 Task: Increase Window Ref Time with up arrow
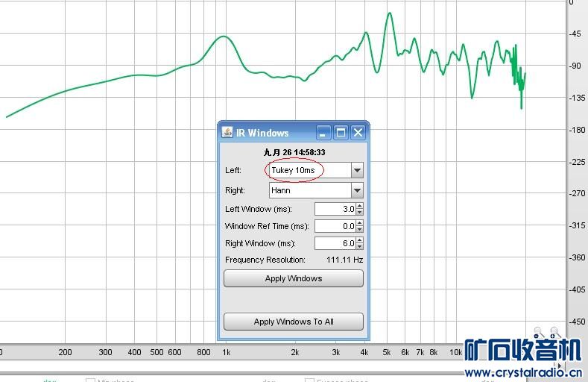tap(360, 223)
